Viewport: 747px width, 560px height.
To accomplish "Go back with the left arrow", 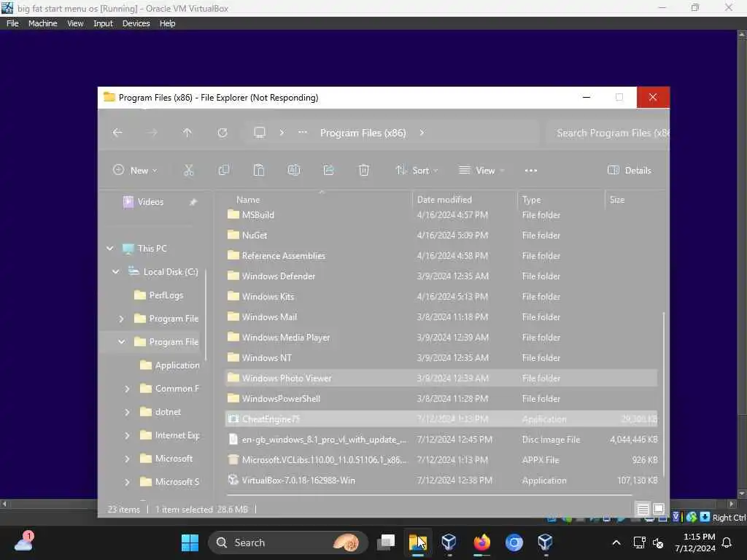I will tap(117, 133).
